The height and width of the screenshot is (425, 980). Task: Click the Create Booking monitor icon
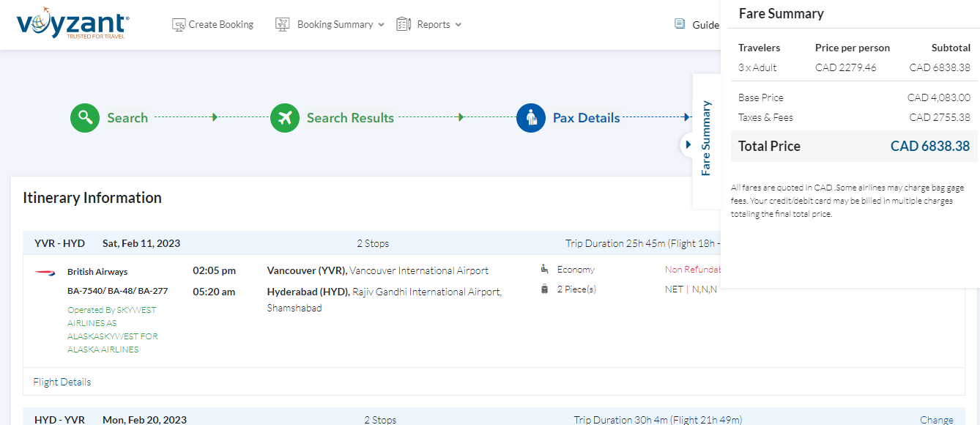click(x=179, y=25)
